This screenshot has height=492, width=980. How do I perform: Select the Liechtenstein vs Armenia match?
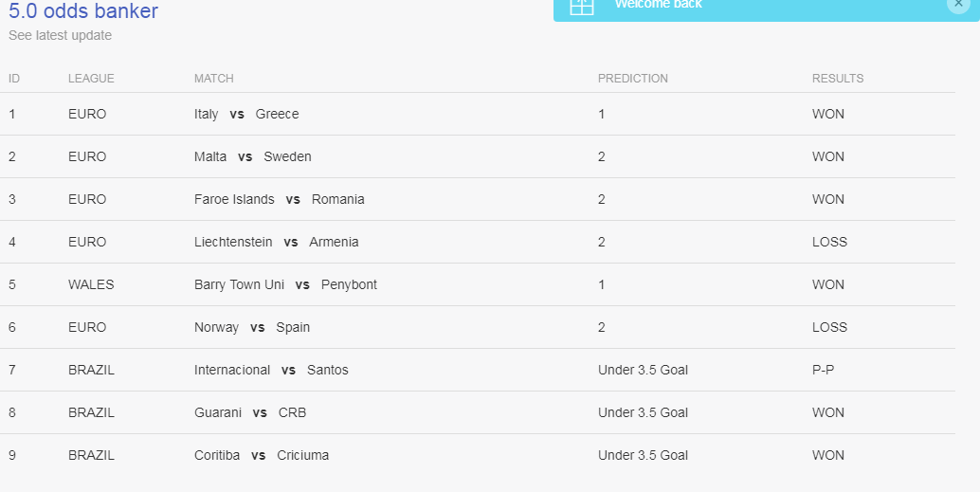(276, 242)
